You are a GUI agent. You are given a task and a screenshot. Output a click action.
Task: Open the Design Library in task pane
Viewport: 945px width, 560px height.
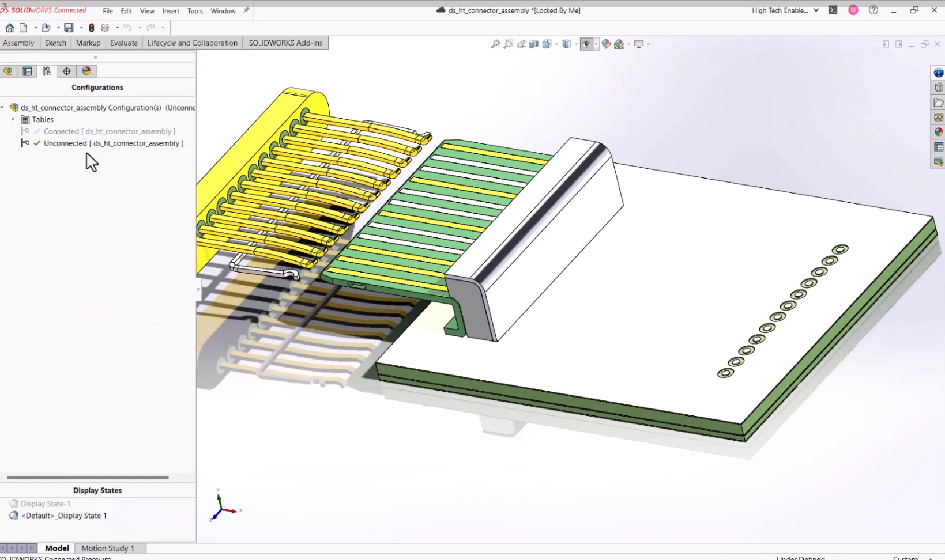coord(938,88)
